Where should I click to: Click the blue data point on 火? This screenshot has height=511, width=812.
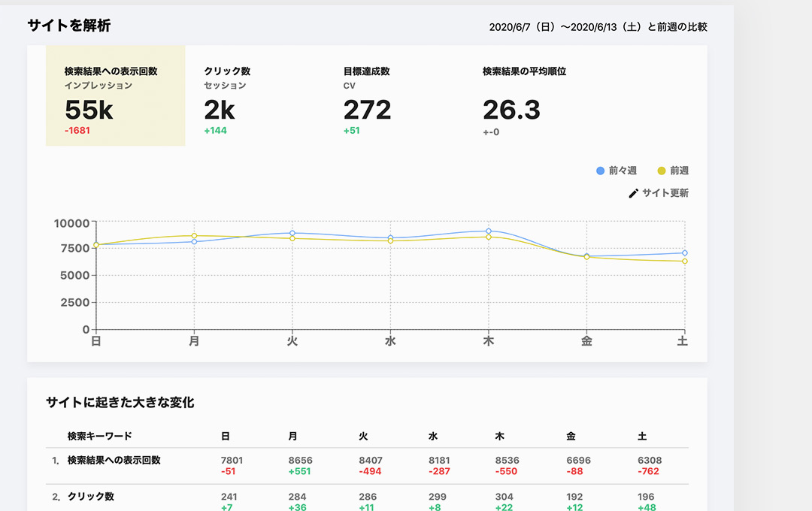(292, 233)
